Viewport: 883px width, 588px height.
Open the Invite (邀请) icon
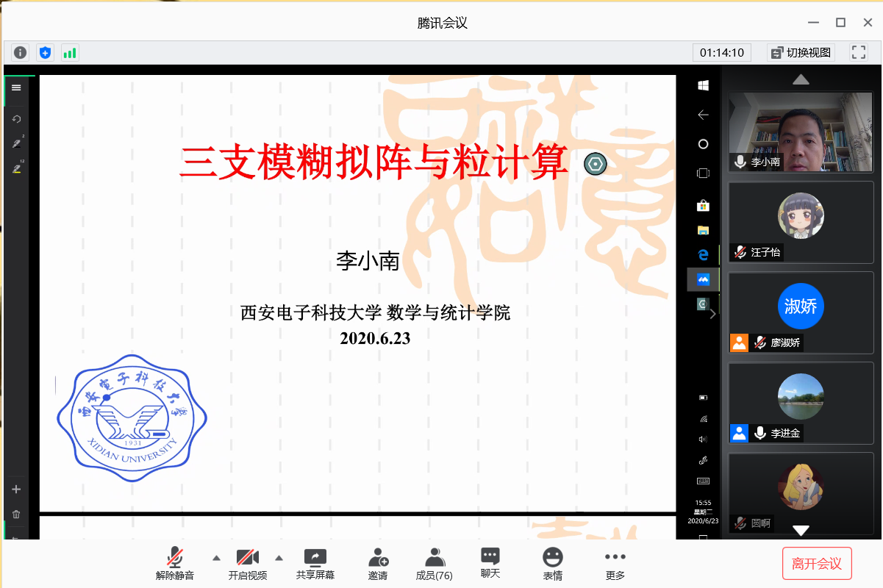[378, 563]
